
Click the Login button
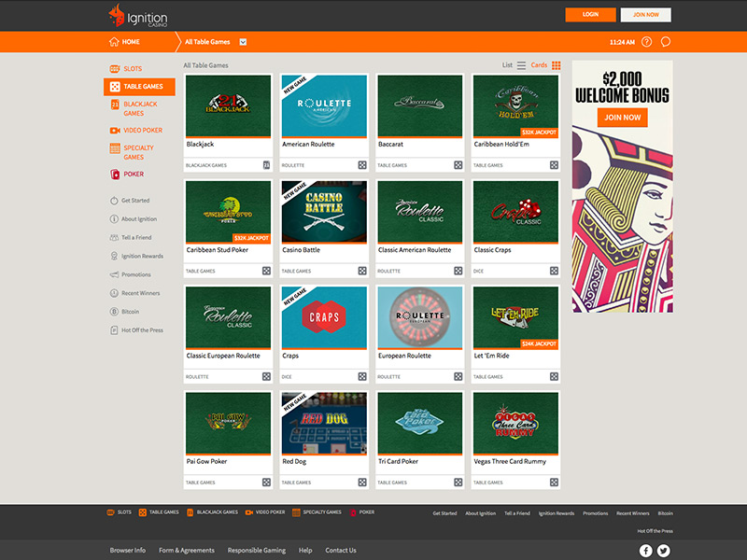590,15
